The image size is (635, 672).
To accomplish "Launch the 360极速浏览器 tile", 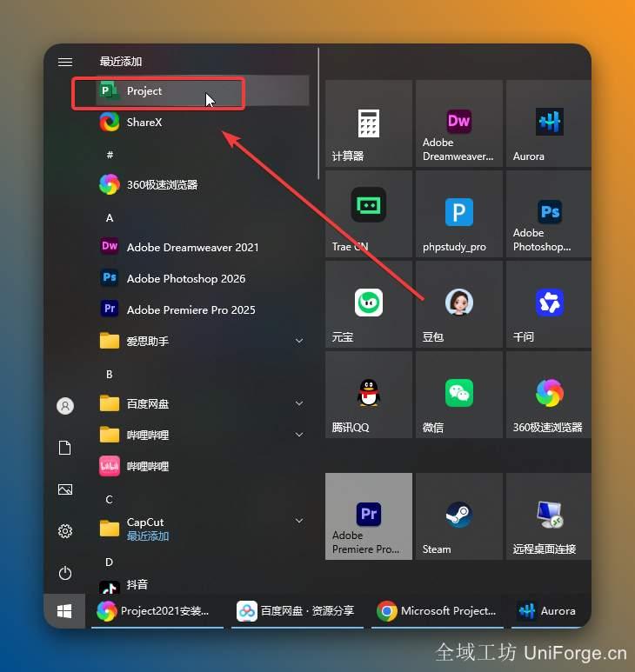I will tap(549, 395).
